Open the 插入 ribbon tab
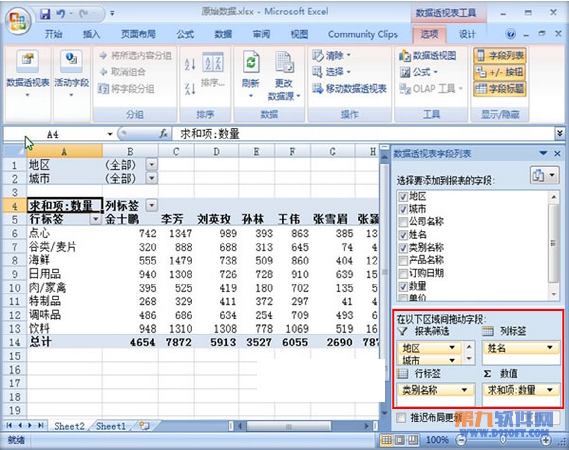 coord(91,34)
